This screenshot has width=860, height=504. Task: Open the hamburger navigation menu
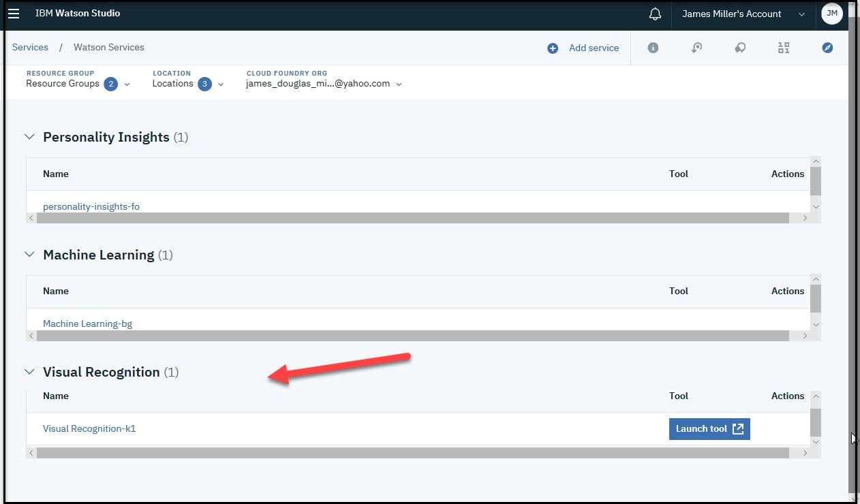[x=14, y=14]
